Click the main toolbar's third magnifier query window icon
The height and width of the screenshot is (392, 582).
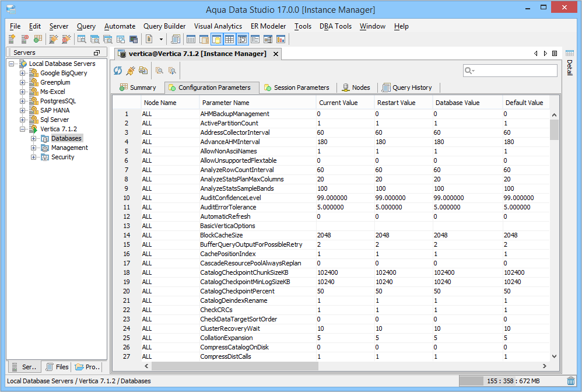(108, 39)
